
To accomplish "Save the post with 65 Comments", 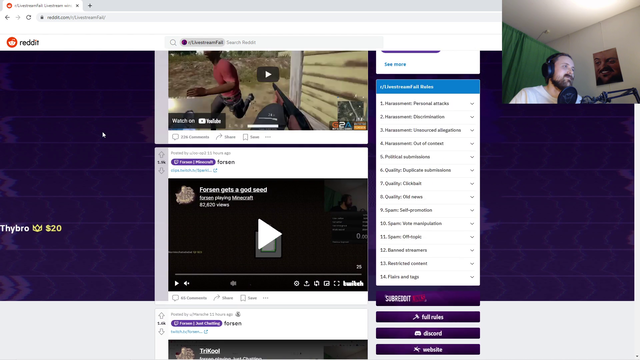I will [249, 298].
